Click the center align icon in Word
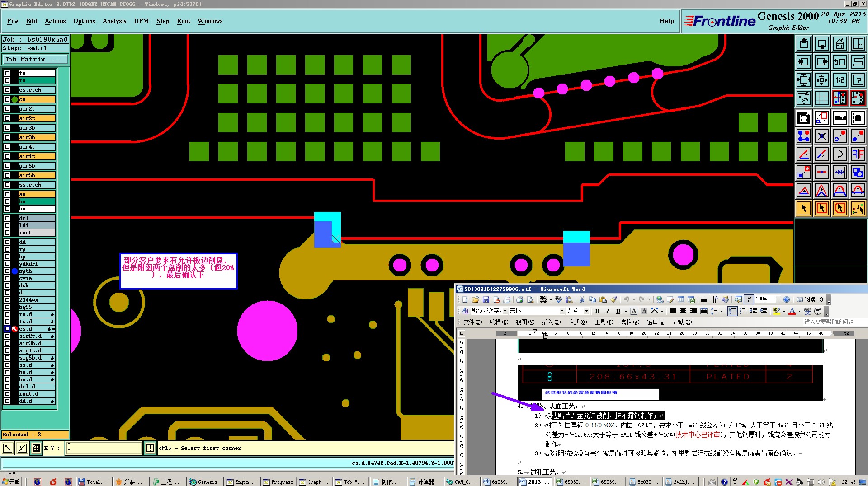The height and width of the screenshot is (486, 868). pyautogui.click(x=683, y=311)
